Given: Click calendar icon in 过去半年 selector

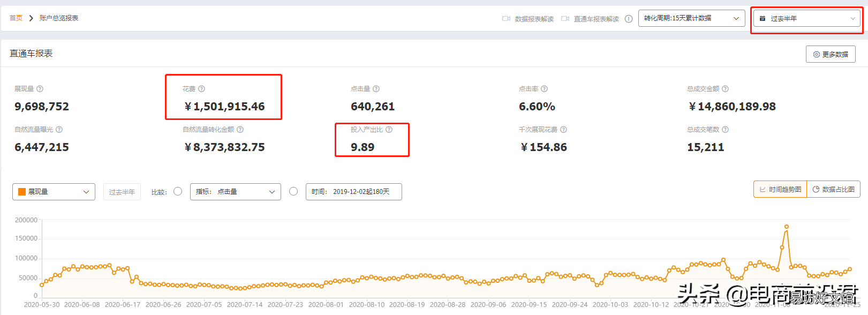Looking at the screenshot, I should (x=763, y=18).
